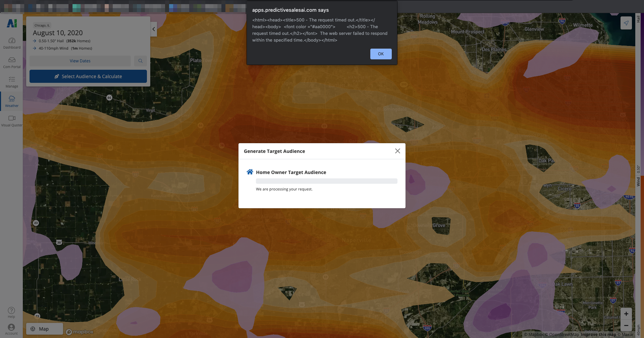Expand the 40-110mph Wind row arrow
Image resolution: width=644 pixels, height=338 pixels.
coord(35,48)
